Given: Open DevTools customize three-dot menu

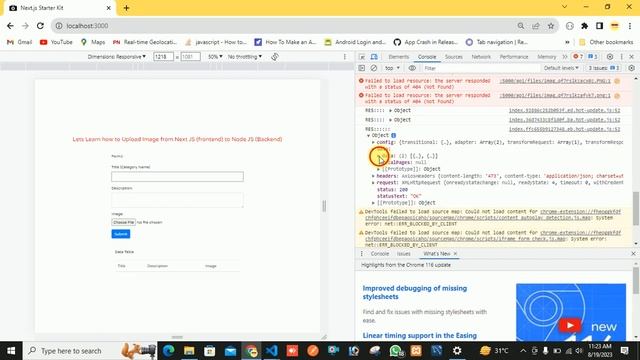Looking at the screenshot, I should click(x=622, y=57).
